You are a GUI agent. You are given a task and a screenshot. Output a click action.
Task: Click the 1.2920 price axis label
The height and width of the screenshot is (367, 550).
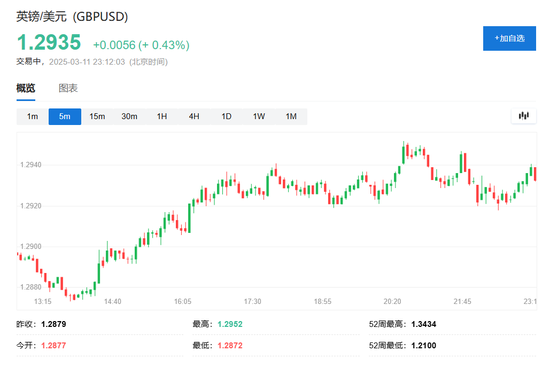[31, 206]
